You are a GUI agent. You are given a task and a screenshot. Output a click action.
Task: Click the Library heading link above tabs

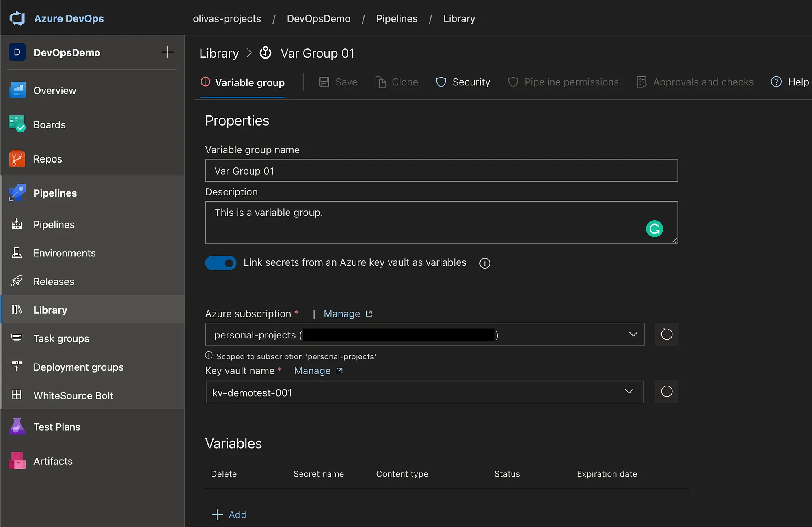219,53
